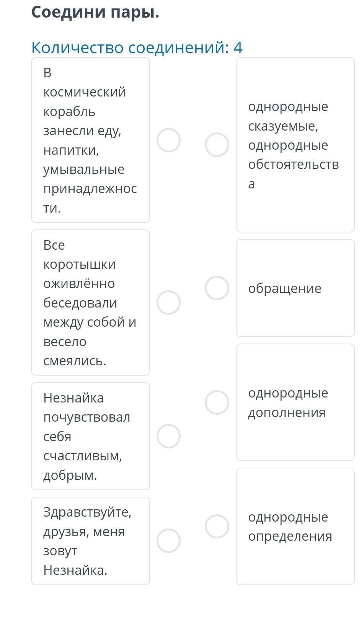Click the card 'Все коротышки оживлённо беседовали'
Viewport: 364px width, 625px height.
90,303
